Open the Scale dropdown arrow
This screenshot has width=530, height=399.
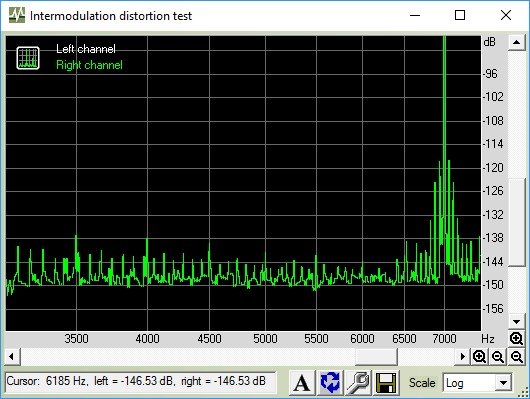(503, 383)
